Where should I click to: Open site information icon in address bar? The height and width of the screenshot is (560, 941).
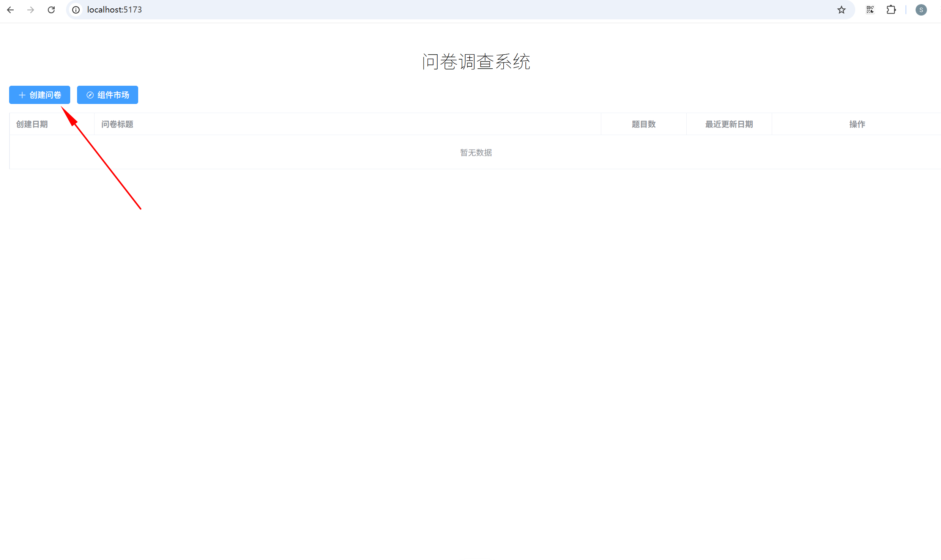[x=76, y=10]
